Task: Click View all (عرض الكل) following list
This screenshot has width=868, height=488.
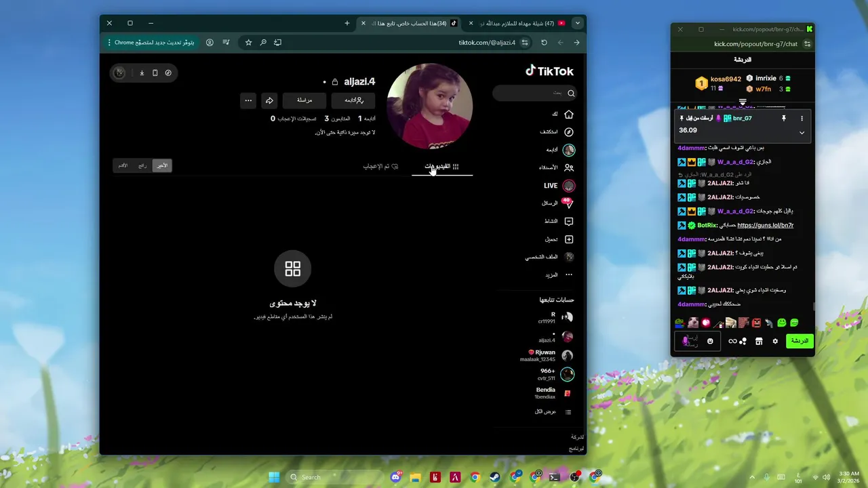Action: [x=555, y=411]
